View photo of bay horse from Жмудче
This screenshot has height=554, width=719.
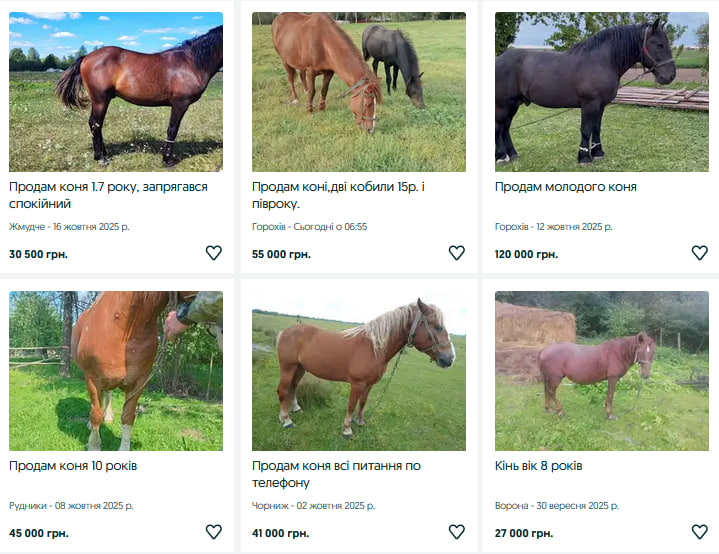[116, 92]
